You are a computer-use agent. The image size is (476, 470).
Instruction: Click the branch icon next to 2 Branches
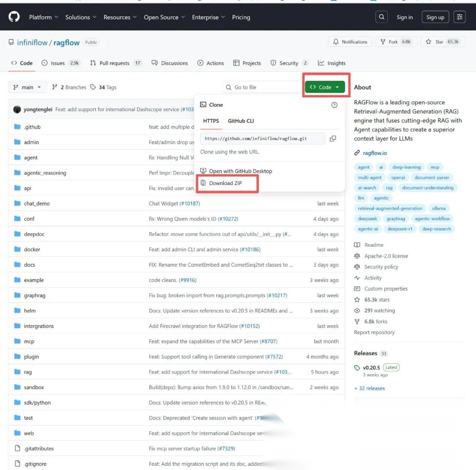pos(55,87)
